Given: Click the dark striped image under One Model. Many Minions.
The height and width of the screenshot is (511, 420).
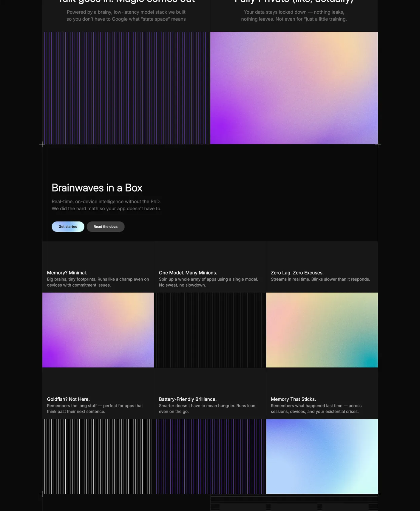Looking at the screenshot, I should point(210,330).
